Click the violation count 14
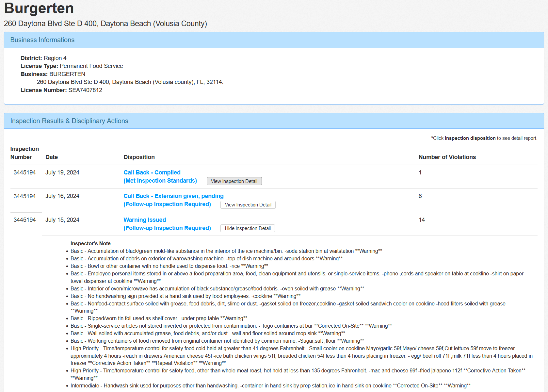Screen dimensions: 548x392 [422, 220]
